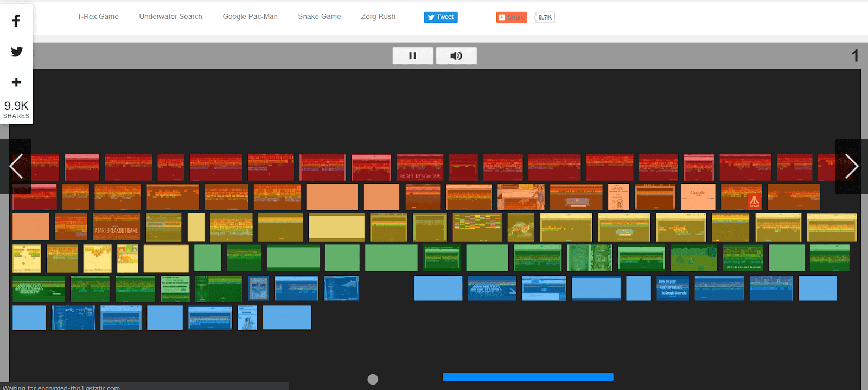Pause the Breakout game
This screenshot has width=868, height=390.
[x=413, y=55]
